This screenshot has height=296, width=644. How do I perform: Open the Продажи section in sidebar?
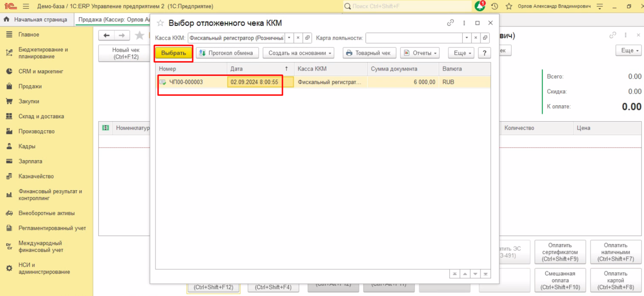point(30,87)
